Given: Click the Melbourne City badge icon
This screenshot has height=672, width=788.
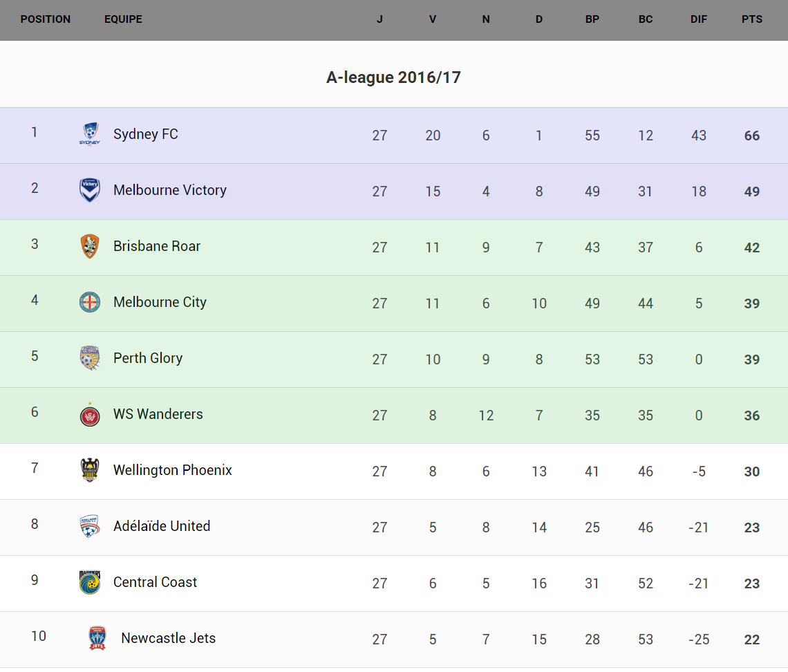Looking at the screenshot, I should pyautogui.click(x=90, y=302).
